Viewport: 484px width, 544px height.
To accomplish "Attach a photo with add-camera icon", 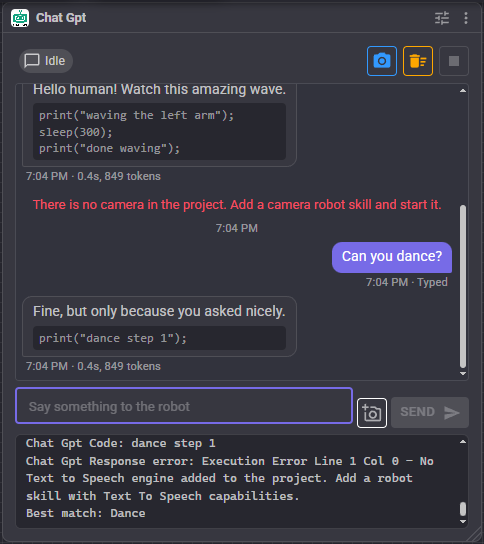I will tap(372, 413).
